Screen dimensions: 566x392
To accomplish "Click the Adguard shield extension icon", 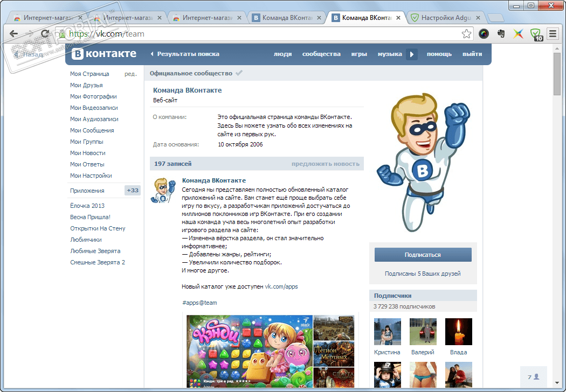I will click(x=536, y=34).
